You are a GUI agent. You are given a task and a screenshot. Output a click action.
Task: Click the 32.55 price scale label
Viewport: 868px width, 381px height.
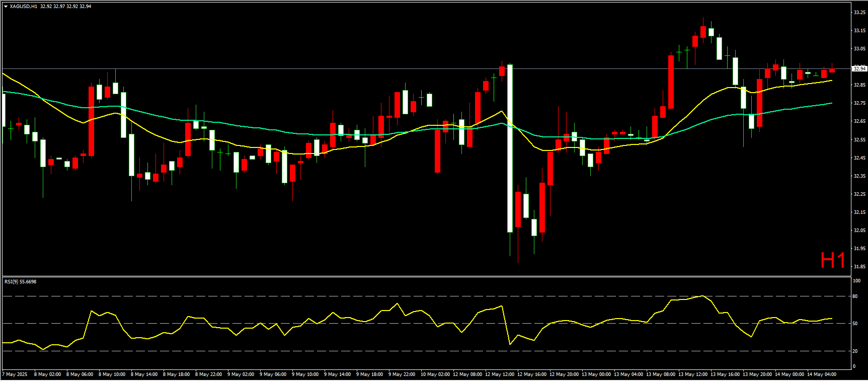[x=859, y=139]
